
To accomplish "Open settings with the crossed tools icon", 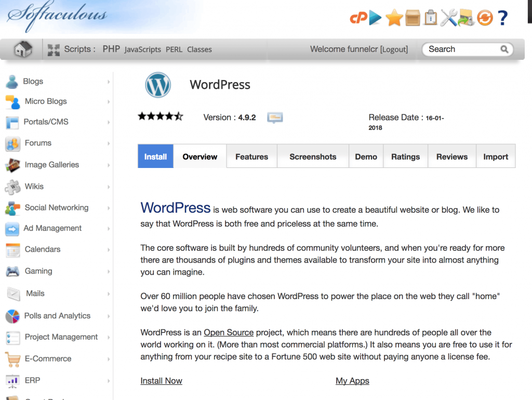I will (448, 18).
